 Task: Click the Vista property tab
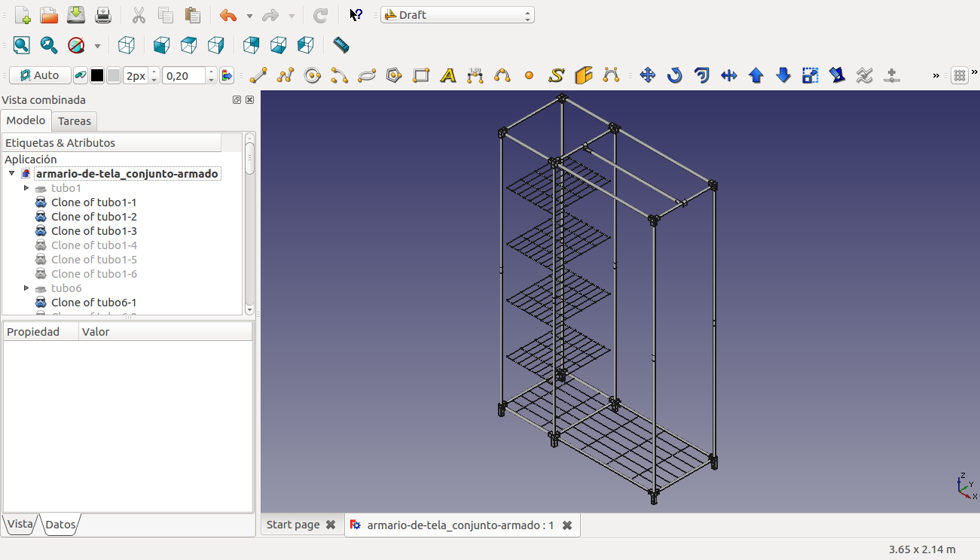click(x=20, y=524)
